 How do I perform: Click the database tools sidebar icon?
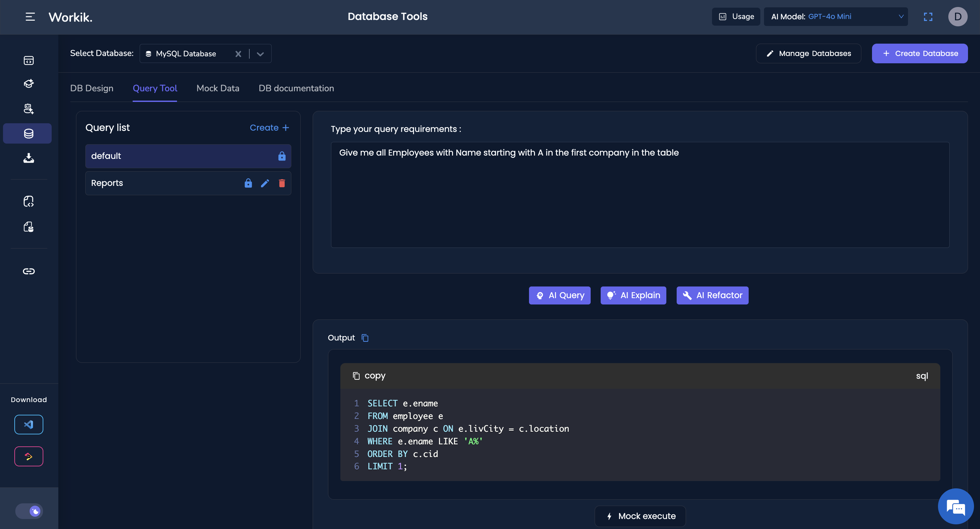pos(29,134)
